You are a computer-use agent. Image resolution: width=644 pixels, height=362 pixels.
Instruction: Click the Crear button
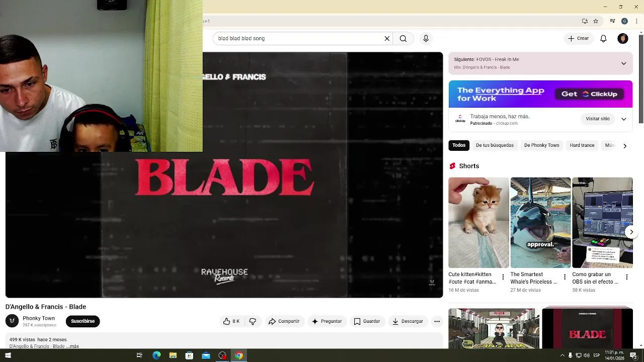pyautogui.click(x=578, y=38)
